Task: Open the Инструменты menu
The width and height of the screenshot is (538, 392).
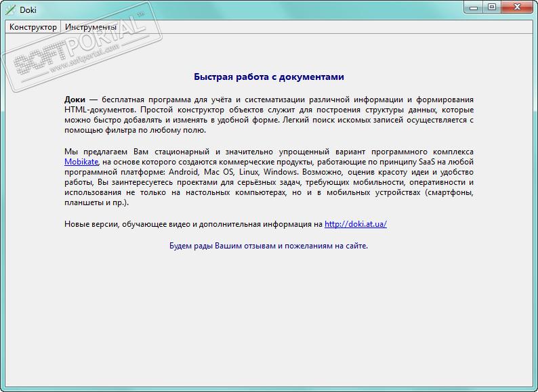Action: click(x=91, y=27)
